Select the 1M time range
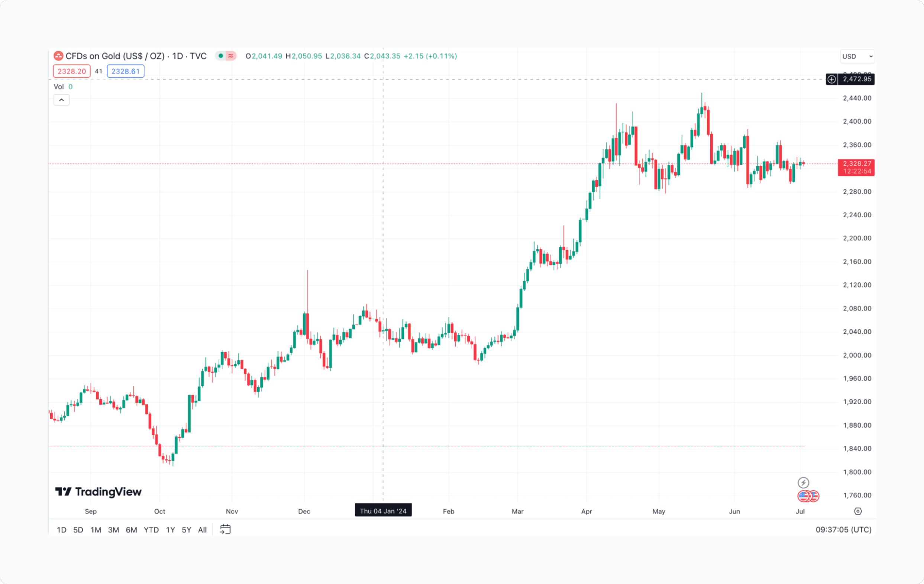The width and height of the screenshot is (924, 584). pyautogui.click(x=96, y=530)
